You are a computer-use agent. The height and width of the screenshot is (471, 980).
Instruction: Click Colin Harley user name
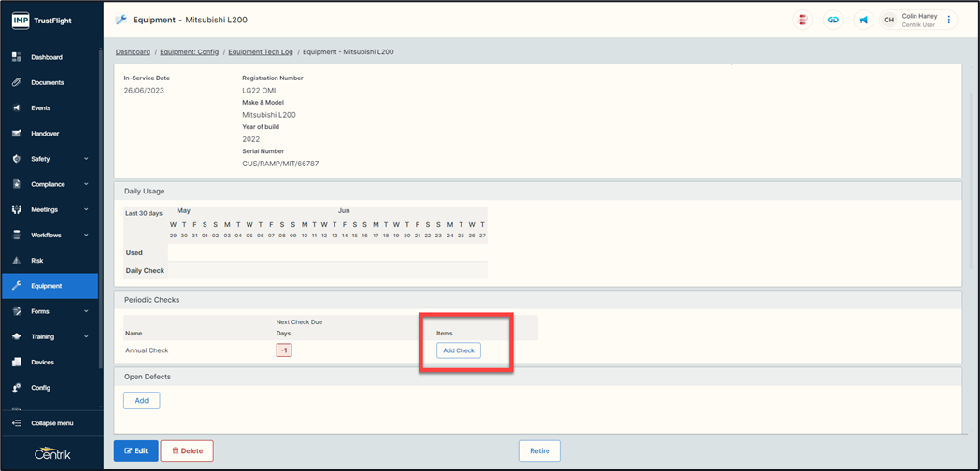(x=919, y=16)
